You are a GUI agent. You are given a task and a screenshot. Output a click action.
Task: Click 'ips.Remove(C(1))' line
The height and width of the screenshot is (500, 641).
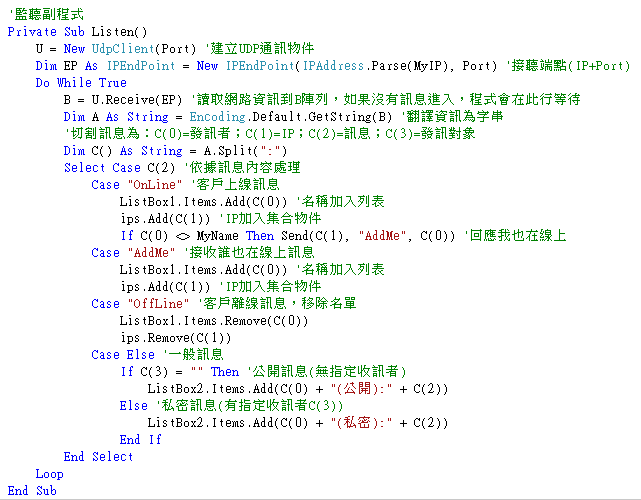pos(175,338)
